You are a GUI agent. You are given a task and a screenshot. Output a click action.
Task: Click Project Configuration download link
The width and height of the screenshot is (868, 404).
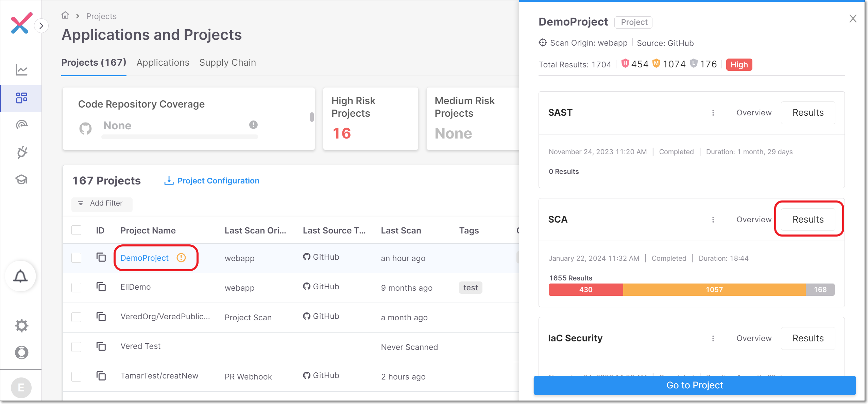tap(212, 181)
